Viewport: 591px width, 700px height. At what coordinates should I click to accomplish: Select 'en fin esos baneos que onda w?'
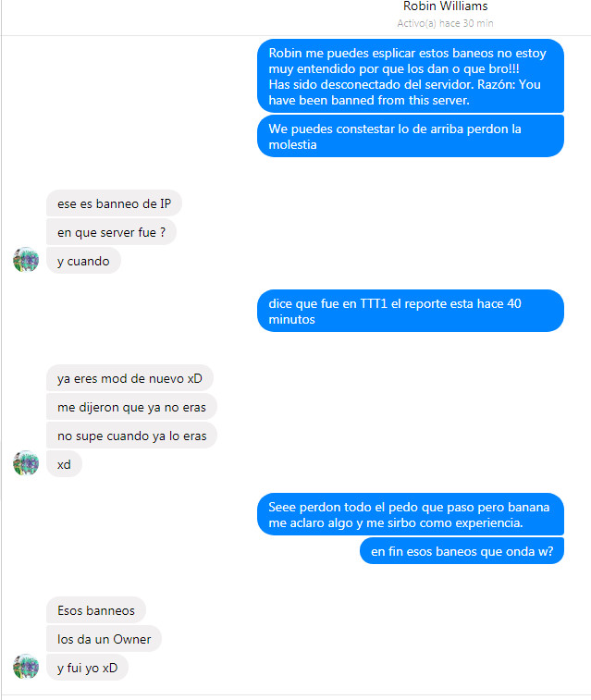point(462,551)
